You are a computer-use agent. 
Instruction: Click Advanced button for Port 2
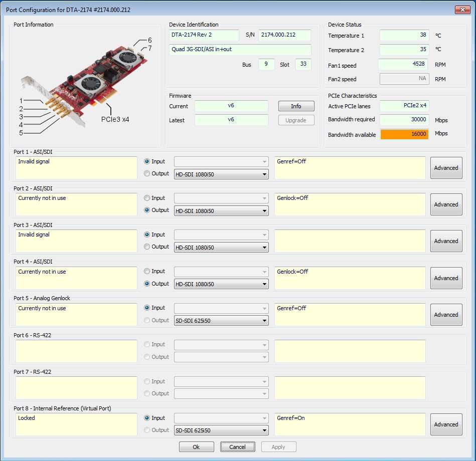coord(446,204)
